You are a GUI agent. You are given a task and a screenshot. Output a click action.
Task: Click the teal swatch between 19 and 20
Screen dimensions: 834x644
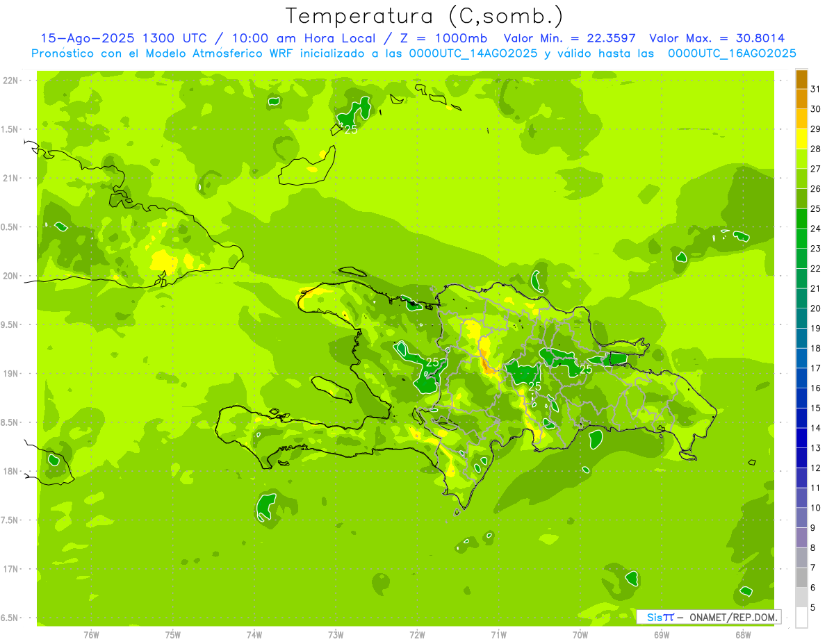[x=801, y=318]
